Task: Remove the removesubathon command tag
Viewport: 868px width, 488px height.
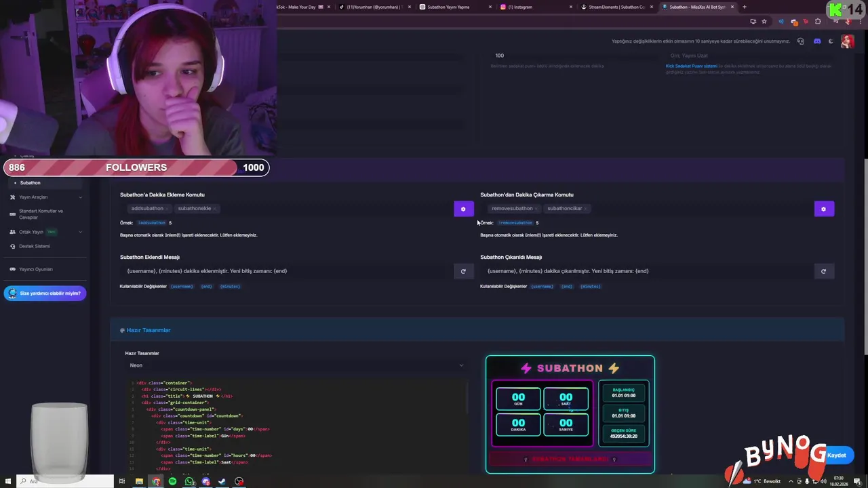Action: click(x=536, y=209)
